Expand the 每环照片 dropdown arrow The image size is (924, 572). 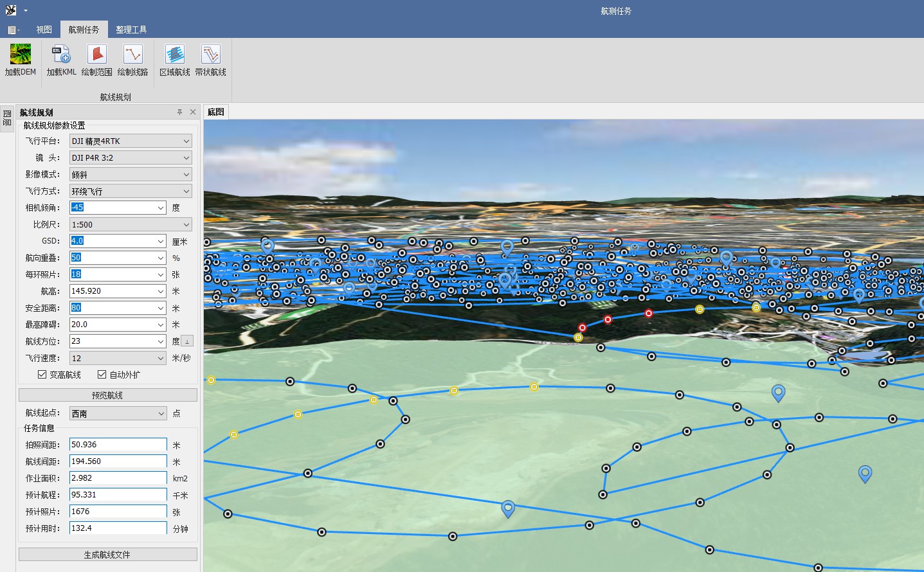coord(161,274)
